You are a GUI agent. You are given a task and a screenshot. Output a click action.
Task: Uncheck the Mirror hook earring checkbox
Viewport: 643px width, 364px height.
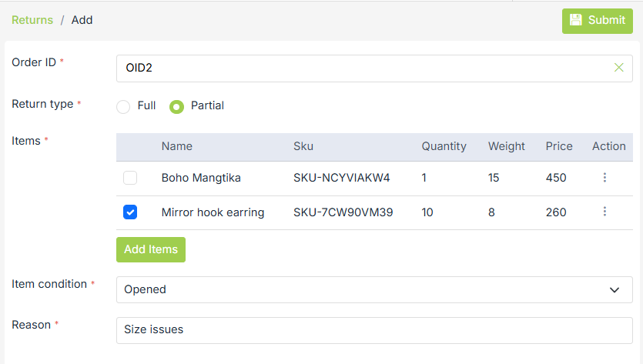coord(130,212)
